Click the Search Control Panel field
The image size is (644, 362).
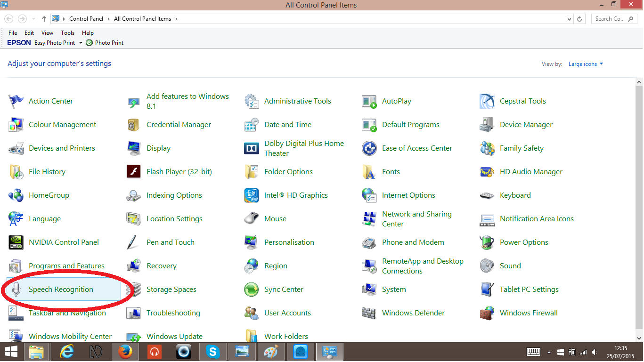614,19
